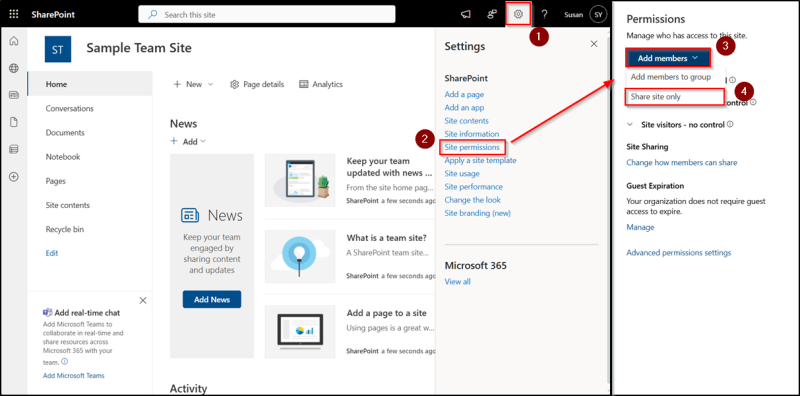The height and width of the screenshot is (396, 800).
Task: Open the globe My sites icon
Action: pos(14,68)
